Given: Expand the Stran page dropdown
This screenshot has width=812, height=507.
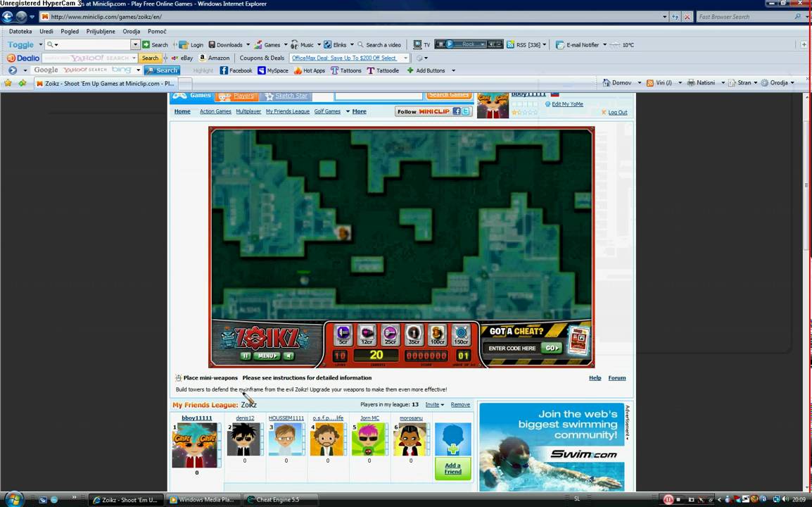Looking at the screenshot, I should click(x=755, y=83).
